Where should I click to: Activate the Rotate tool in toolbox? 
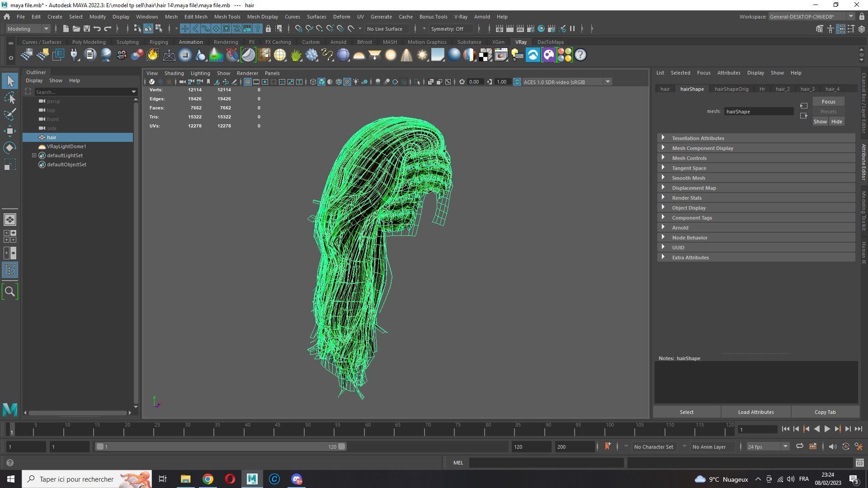10,148
